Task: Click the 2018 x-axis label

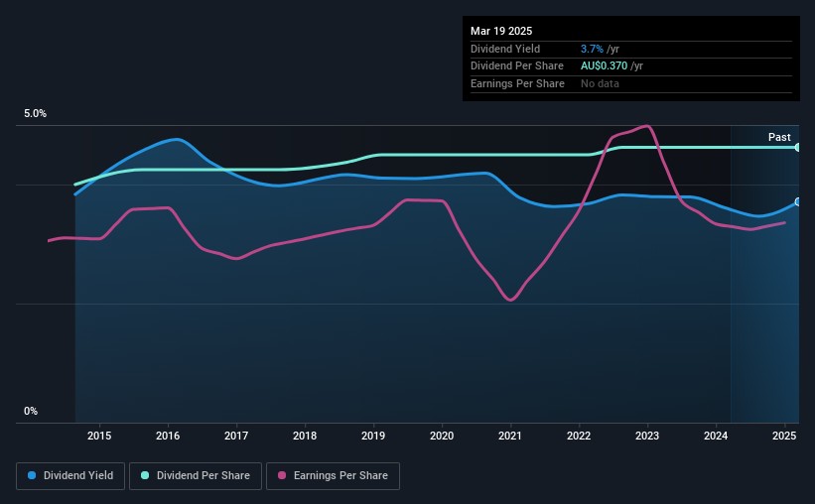Action: tap(305, 436)
